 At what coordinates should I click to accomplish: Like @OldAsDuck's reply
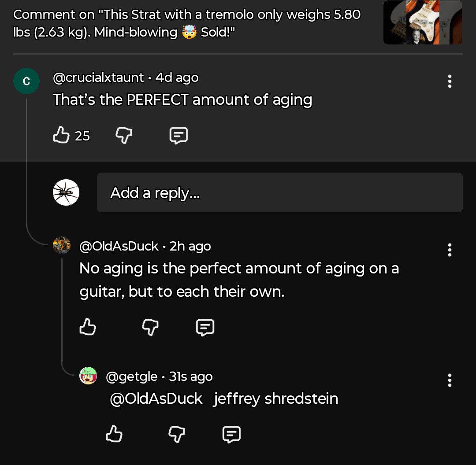87,327
